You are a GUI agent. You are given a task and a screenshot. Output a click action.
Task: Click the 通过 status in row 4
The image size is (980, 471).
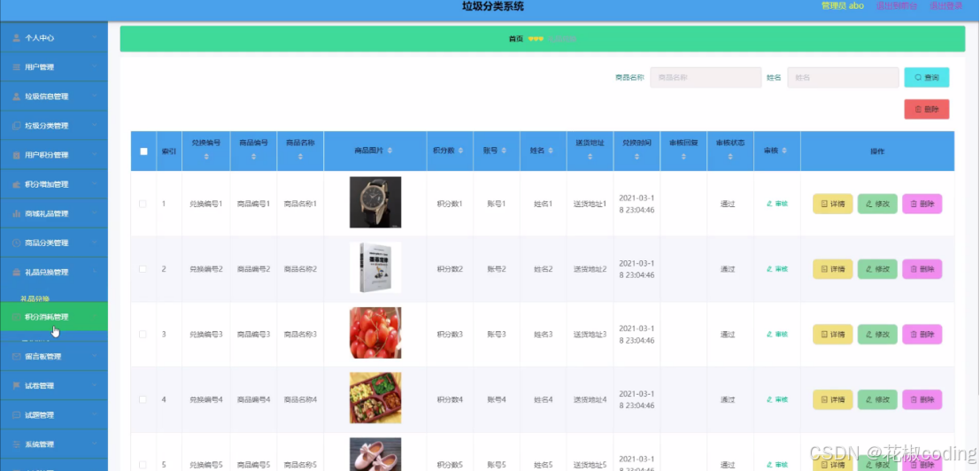point(728,400)
